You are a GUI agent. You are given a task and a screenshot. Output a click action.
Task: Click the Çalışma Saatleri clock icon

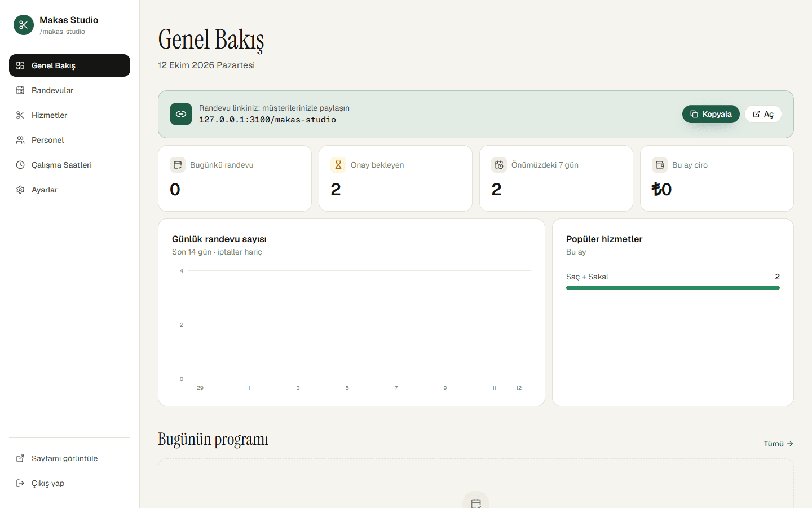pyautogui.click(x=20, y=165)
